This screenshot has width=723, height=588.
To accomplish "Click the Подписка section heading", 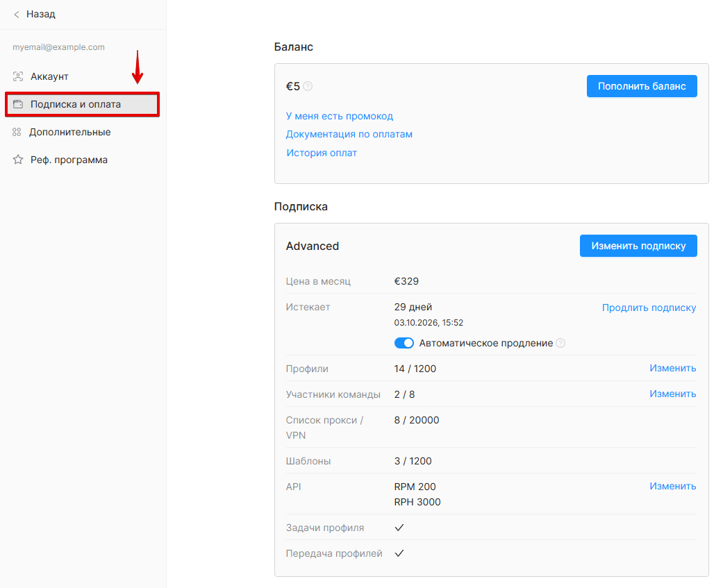I will pyautogui.click(x=301, y=206).
